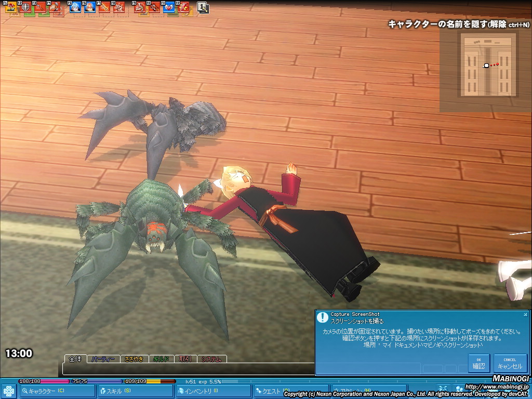The image size is (532, 399).
Task: Switch hotkey bar set with toggle icon
Action: click(x=203, y=7)
